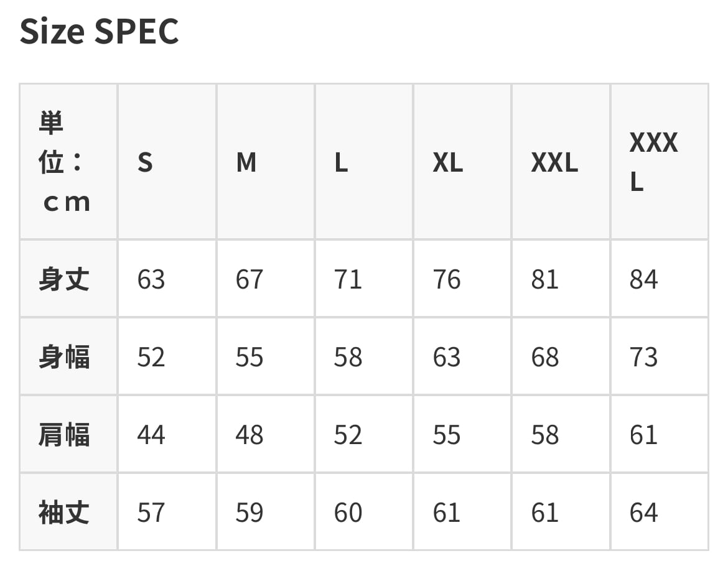Select the XXL size column header
Image resolution: width=728 pixels, height=566 pixels.
point(554,163)
